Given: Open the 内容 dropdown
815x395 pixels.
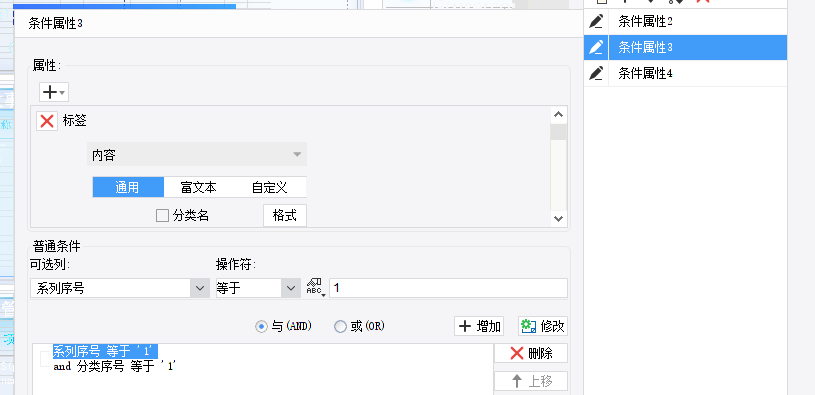Looking at the screenshot, I should pos(197,154).
